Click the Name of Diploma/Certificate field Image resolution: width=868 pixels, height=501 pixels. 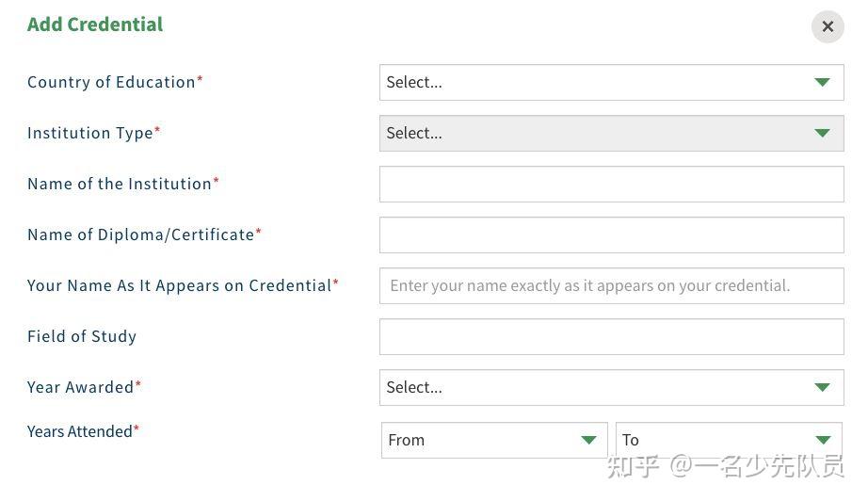point(611,235)
